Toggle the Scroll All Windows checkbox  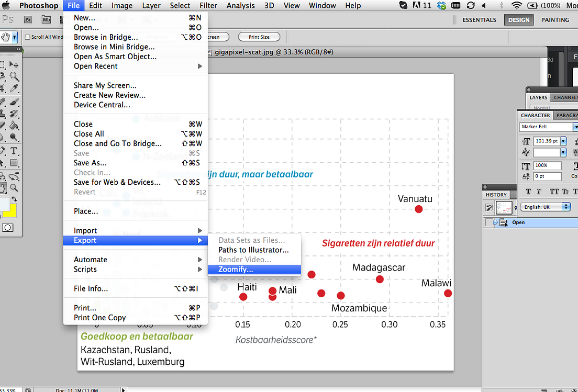[x=27, y=37]
